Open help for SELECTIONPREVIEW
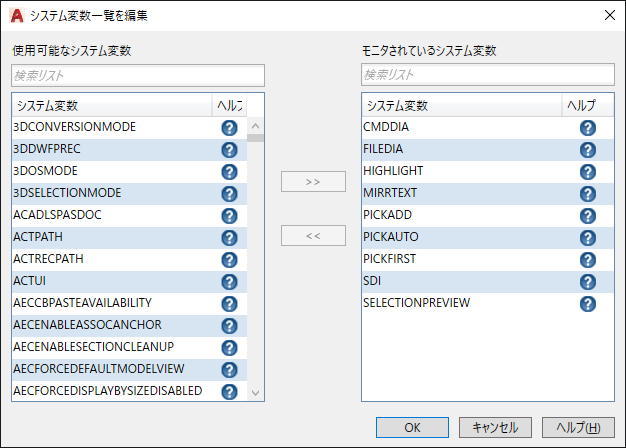The image size is (626, 448). tap(588, 304)
